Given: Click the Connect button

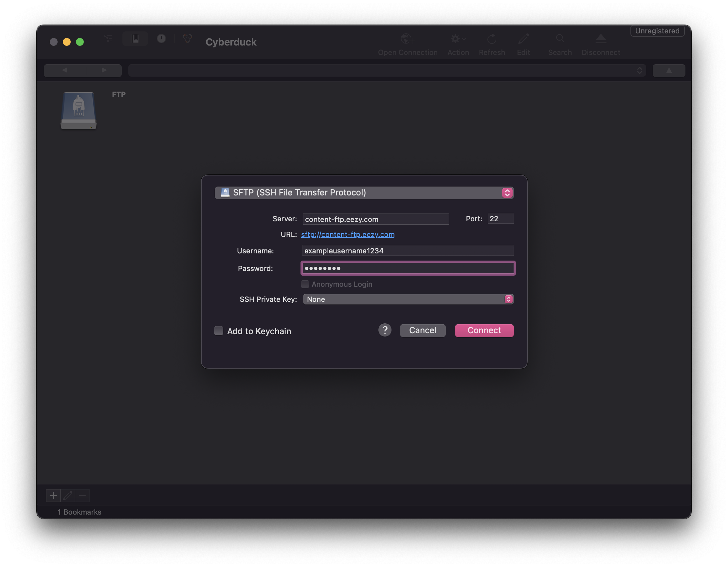Looking at the screenshot, I should click(484, 330).
